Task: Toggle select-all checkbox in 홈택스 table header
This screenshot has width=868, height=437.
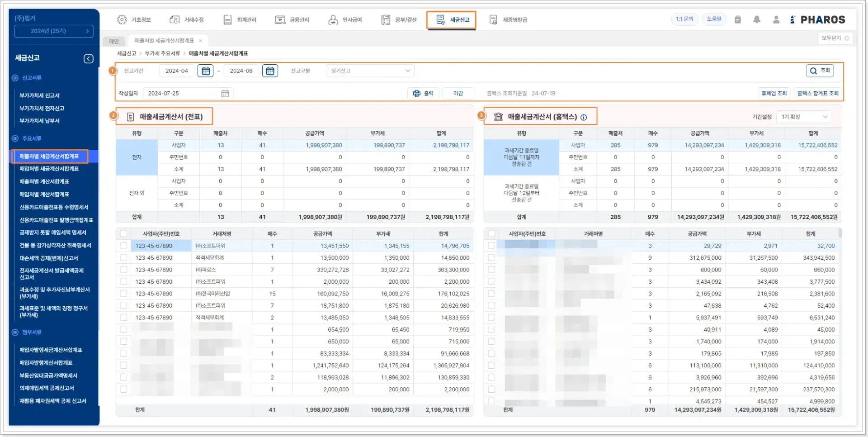Action: click(491, 234)
